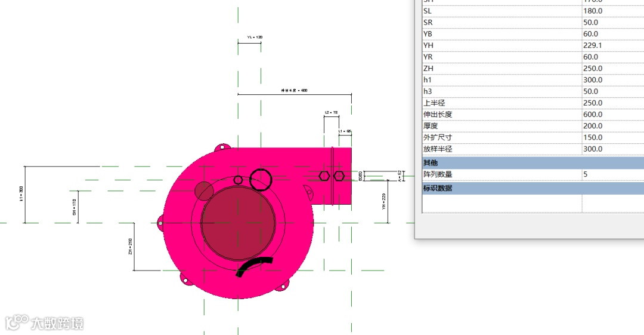
Task: Select the SH = 170 vertical dimension
Action: click(x=75, y=207)
